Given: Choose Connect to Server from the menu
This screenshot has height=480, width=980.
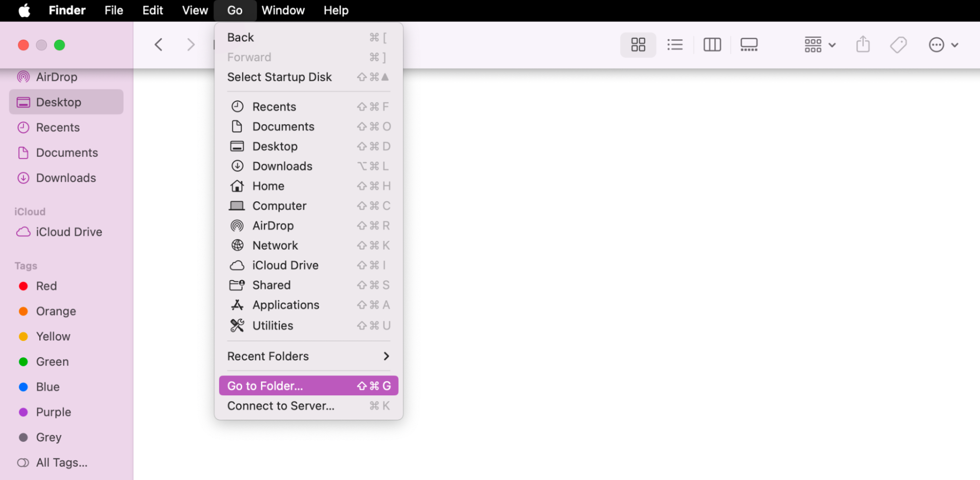Looking at the screenshot, I should [280, 406].
